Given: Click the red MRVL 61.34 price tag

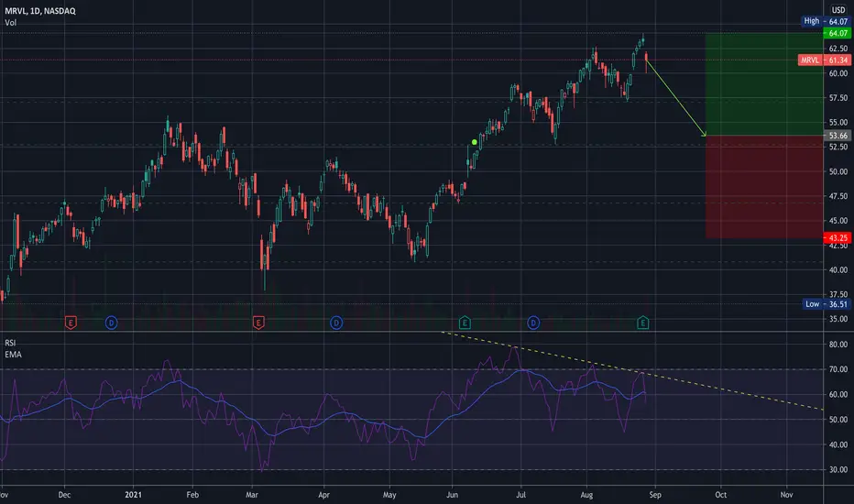Looking at the screenshot, I should tap(824, 60).
